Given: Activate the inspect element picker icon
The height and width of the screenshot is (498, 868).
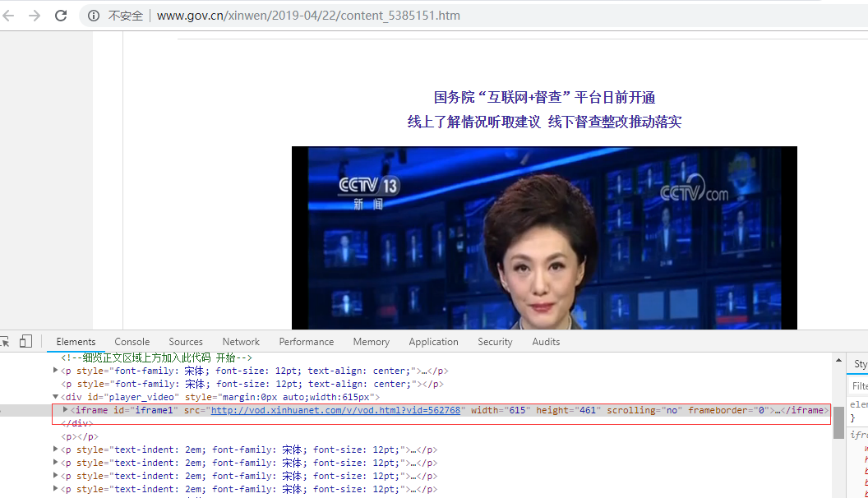Looking at the screenshot, I should coord(4,342).
